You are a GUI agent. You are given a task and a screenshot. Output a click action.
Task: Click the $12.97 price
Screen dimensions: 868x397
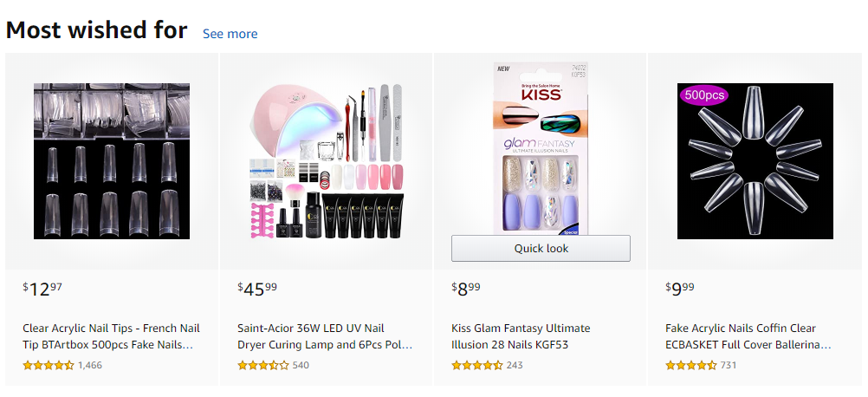(x=42, y=290)
